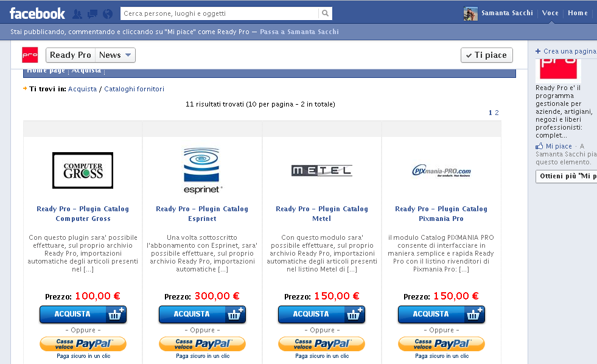Pay with PayPal for Esprinet plugin
Screen dimensions: 597x364
[202, 344]
